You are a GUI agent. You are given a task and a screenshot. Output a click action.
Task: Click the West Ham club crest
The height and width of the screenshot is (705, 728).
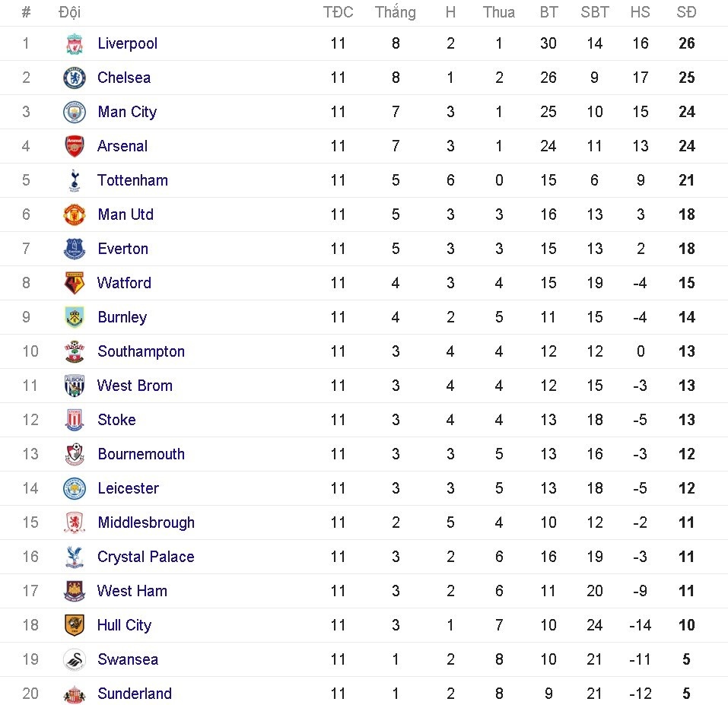click(74, 591)
